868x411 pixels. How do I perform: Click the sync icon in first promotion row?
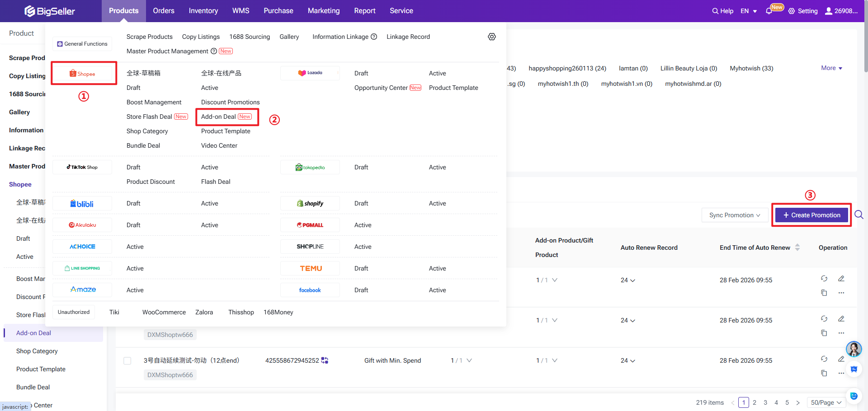[824, 279]
